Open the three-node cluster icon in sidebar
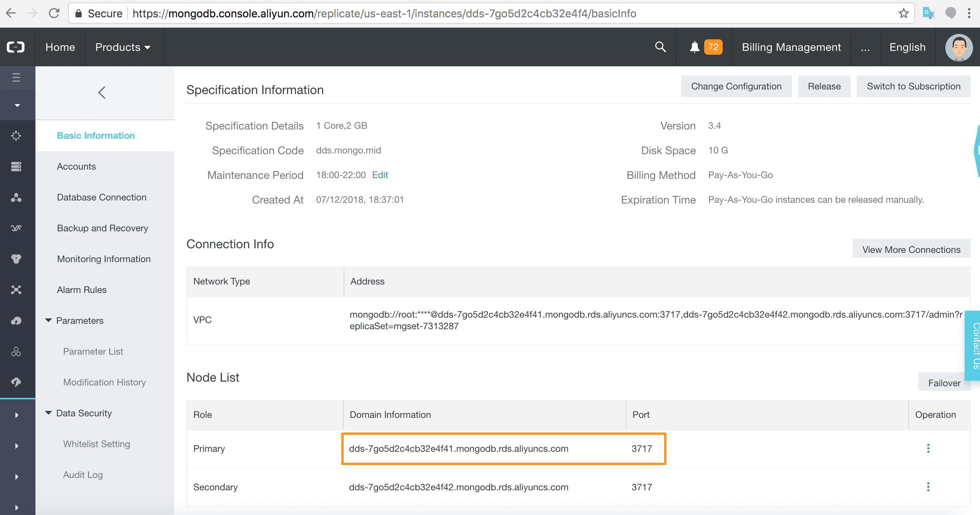Image resolution: width=980 pixels, height=515 pixels. tap(16, 197)
